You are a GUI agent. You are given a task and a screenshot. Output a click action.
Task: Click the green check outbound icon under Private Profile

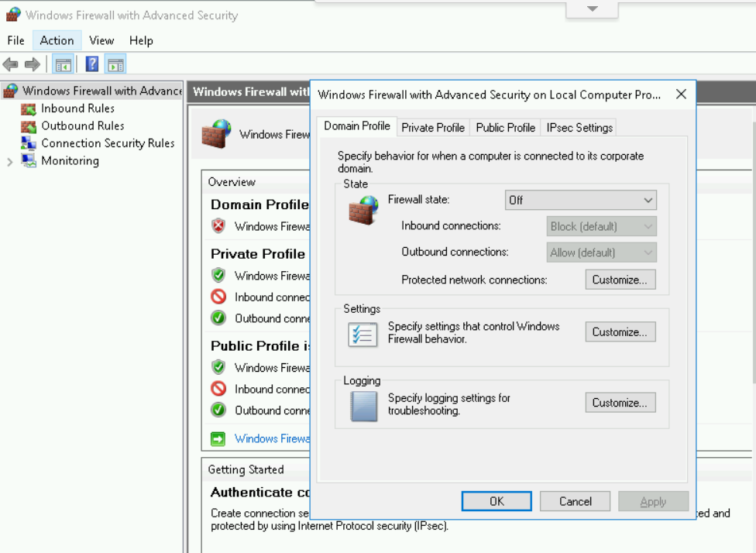click(218, 318)
